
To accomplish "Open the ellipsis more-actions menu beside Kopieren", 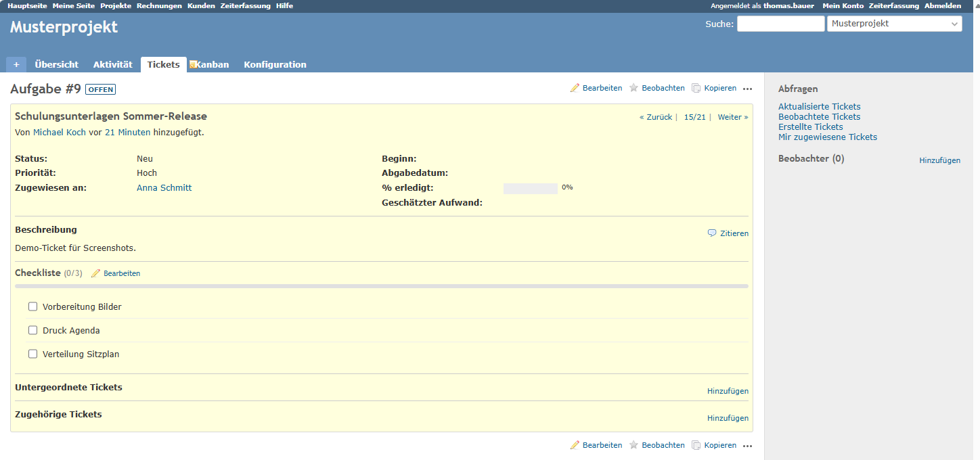I will [x=747, y=88].
